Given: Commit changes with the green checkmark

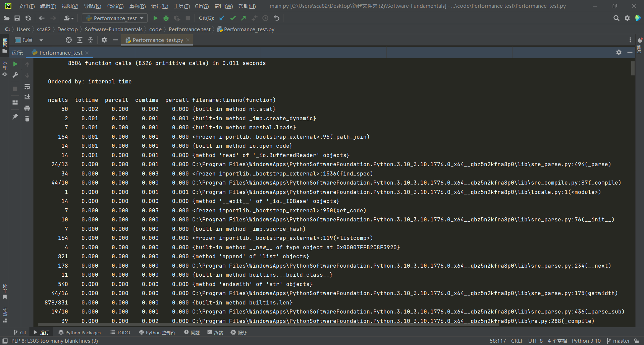Looking at the screenshot, I should pyautogui.click(x=233, y=18).
